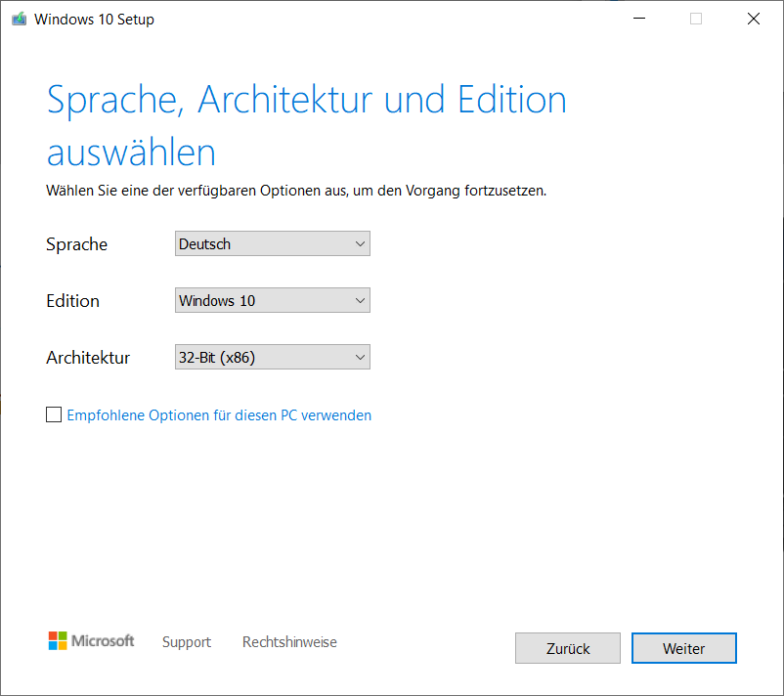Click the heading Sprache, Architektur und Edition auswählen
Viewport: 784px width, 696px height.
click(x=306, y=125)
